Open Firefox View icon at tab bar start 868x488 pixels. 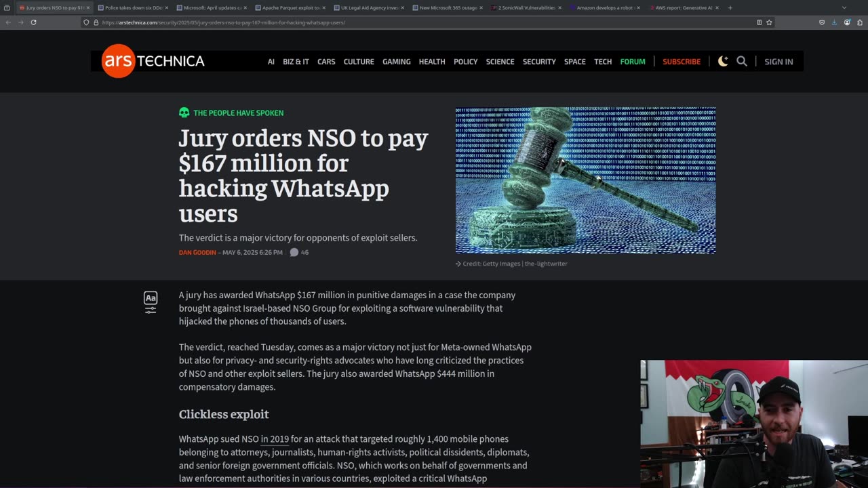(x=7, y=8)
